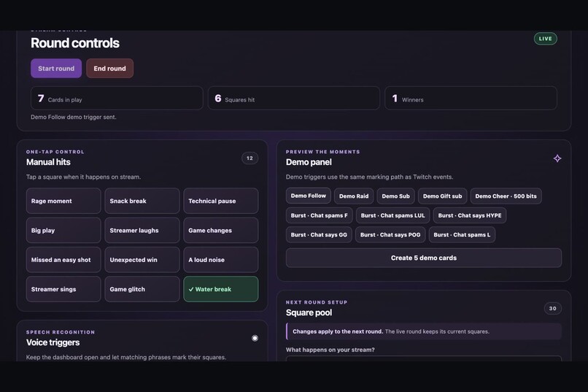Trigger Burst Chat spams L
The height and width of the screenshot is (392, 588).
coord(462,235)
